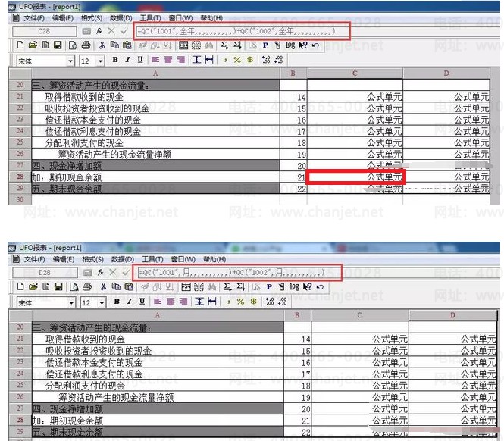Screen dimensions: 504x441
Task: Click the log icon in upper window toolbar
Action: pos(290,45)
